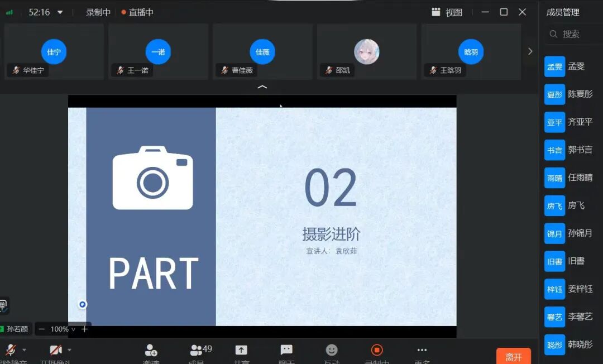Click the muted mic icon next to 王一诺
Image resolution: width=603 pixels, height=364 pixels.
(121, 70)
